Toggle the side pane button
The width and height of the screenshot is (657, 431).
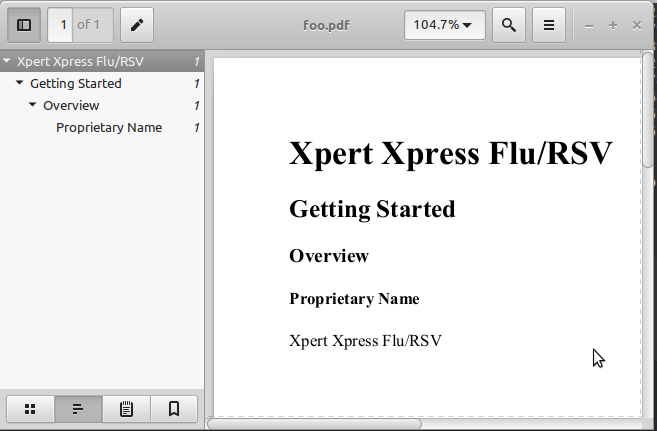pyautogui.click(x=24, y=25)
